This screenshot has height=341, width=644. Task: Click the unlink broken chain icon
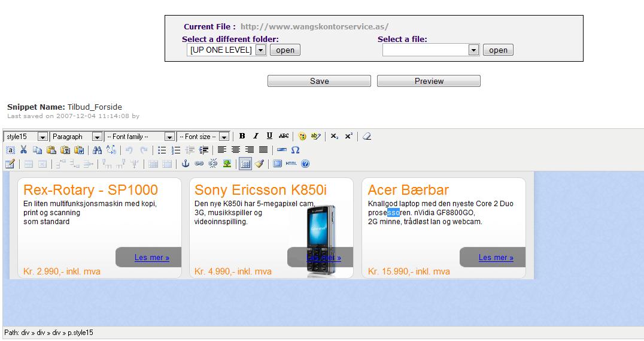[212, 164]
